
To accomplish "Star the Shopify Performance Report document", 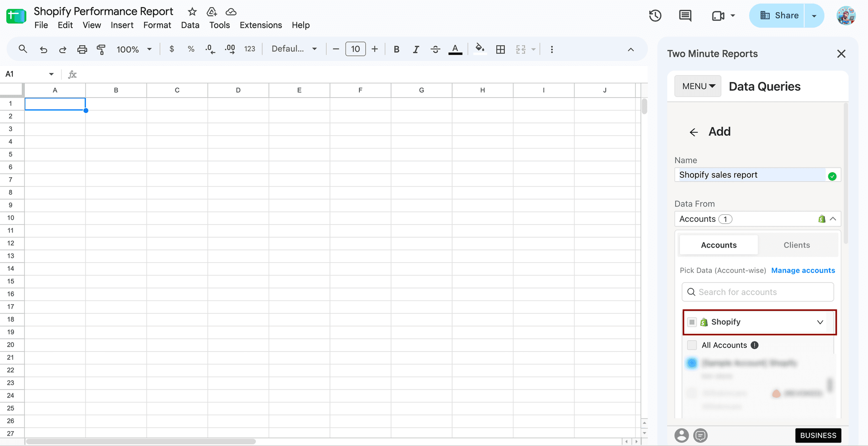I will (x=192, y=12).
